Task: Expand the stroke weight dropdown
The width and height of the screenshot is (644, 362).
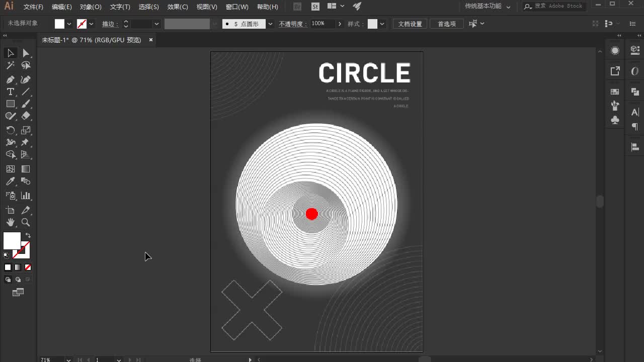Action: (156, 24)
